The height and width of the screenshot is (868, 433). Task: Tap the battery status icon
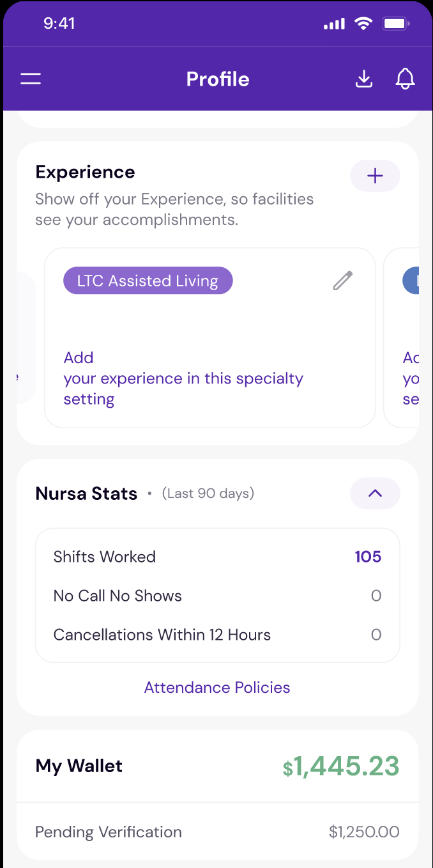coord(396,24)
